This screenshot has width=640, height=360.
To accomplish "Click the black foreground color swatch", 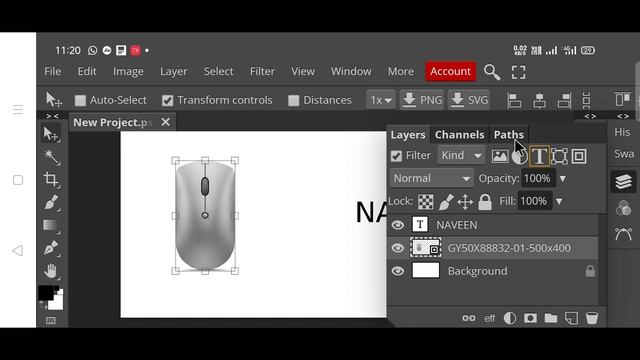I will (46, 293).
